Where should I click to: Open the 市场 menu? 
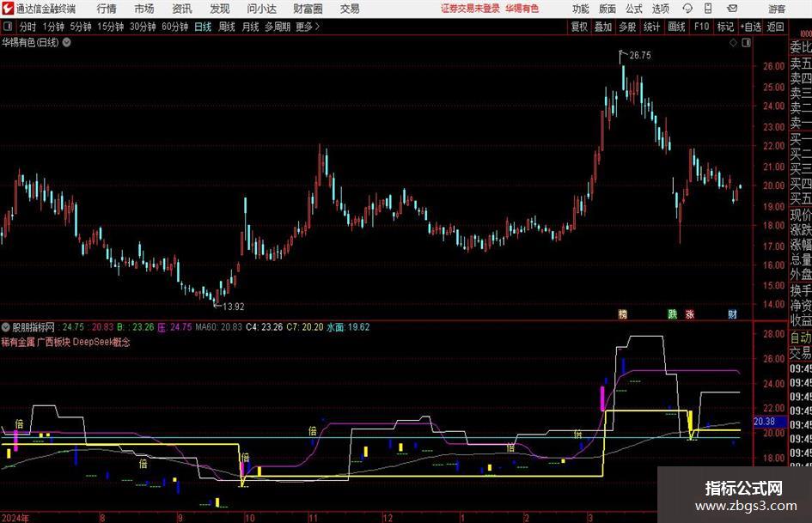144,9
